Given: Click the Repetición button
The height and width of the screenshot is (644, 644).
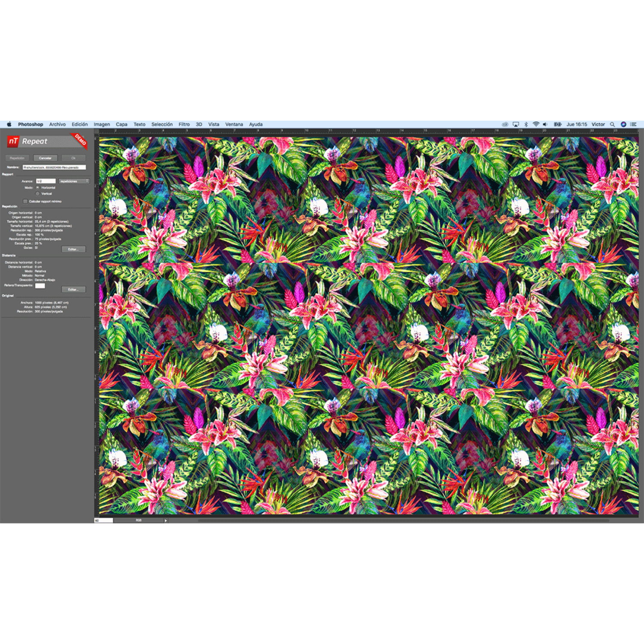Looking at the screenshot, I should [x=17, y=158].
